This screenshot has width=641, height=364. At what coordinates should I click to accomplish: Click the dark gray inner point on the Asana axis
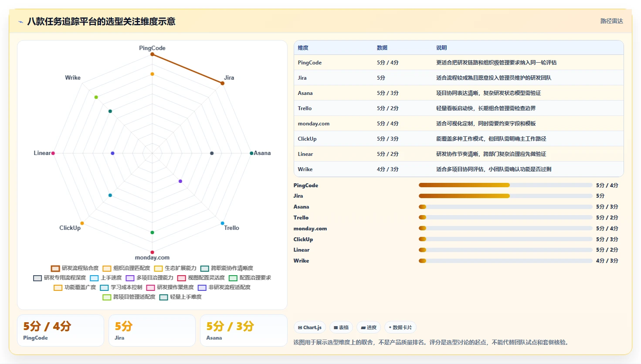[x=212, y=153]
